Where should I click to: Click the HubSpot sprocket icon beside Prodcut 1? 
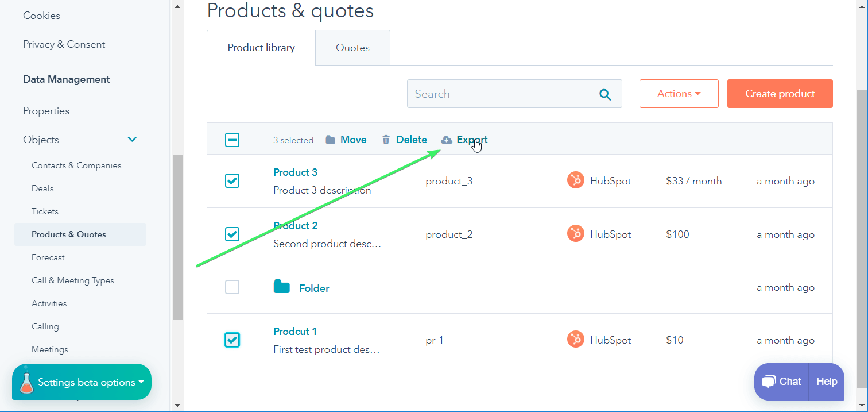(x=575, y=339)
